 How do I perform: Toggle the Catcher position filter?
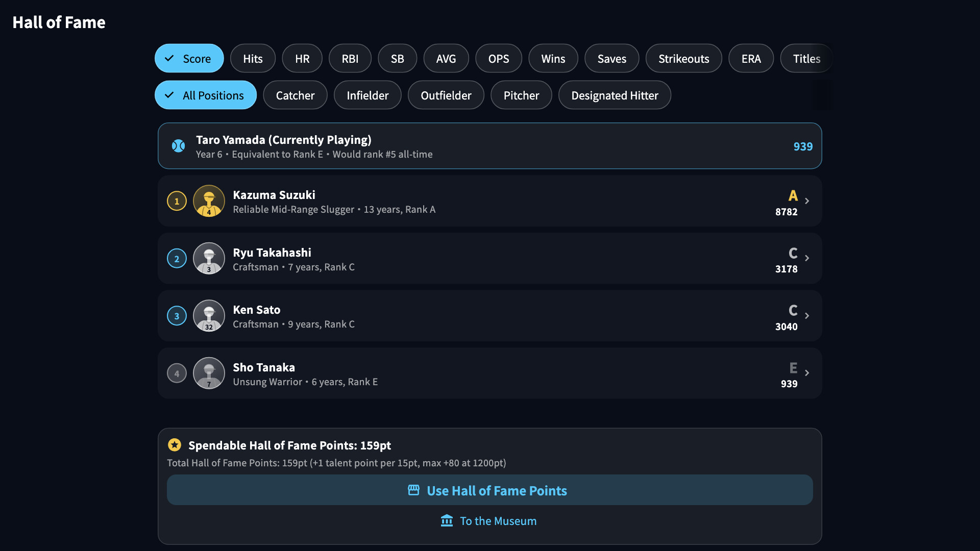tap(295, 95)
